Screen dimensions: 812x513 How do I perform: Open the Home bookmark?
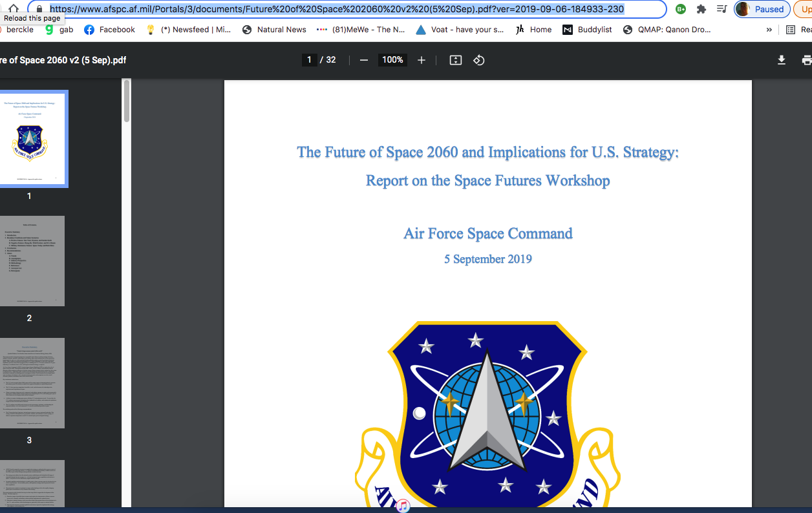pyautogui.click(x=533, y=30)
